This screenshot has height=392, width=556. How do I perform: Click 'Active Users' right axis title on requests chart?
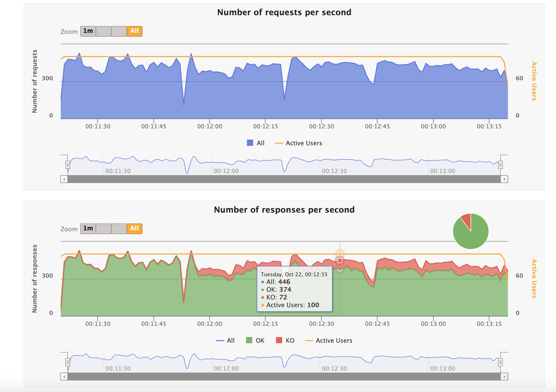[534, 81]
